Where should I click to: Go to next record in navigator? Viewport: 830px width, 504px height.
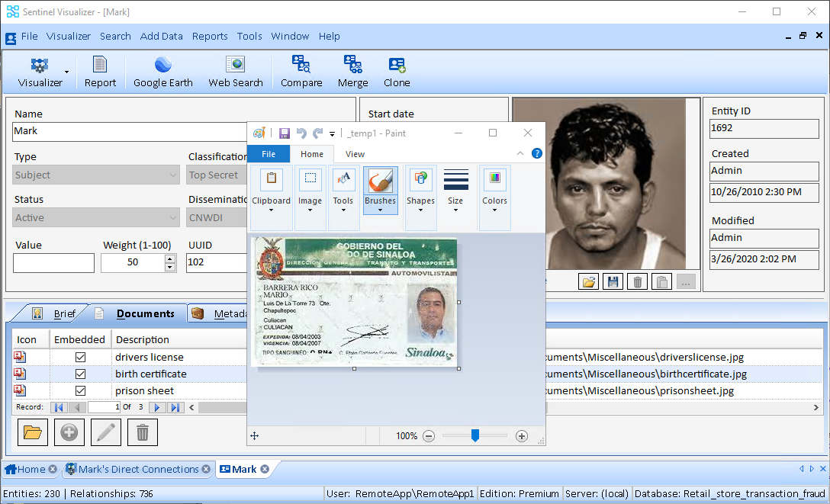tap(158, 408)
